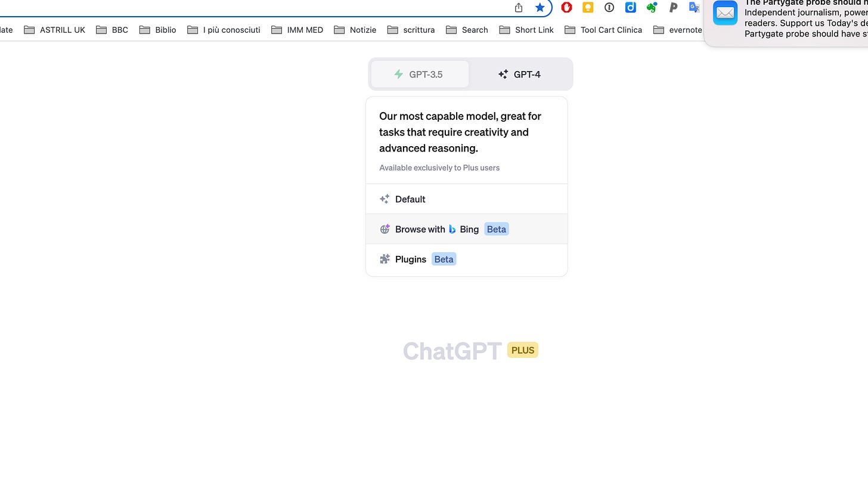The image size is (868, 479).
Task: Open the Google Translate extension icon
Action: [x=695, y=7]
